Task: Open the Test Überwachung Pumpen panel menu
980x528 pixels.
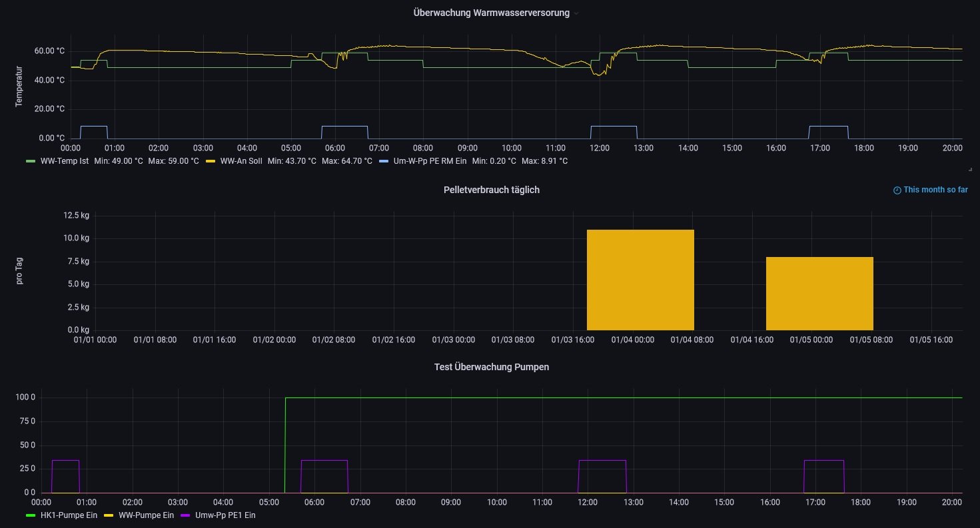Action: pyautogui.click(x=491, y=367)
